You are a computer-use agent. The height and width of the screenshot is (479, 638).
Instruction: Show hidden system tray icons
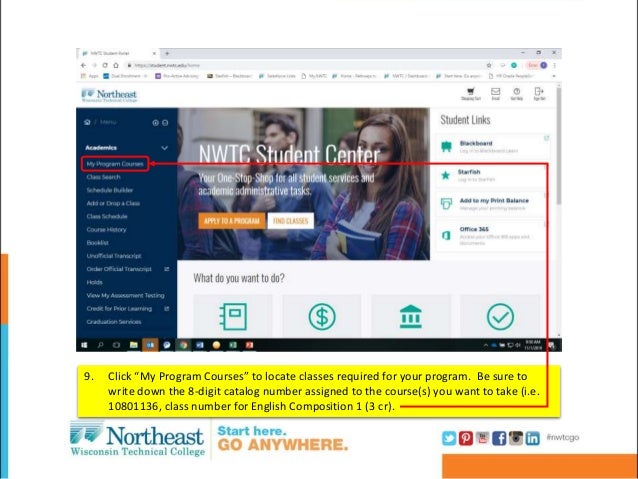pyautogui.click(x=485, y=345)
